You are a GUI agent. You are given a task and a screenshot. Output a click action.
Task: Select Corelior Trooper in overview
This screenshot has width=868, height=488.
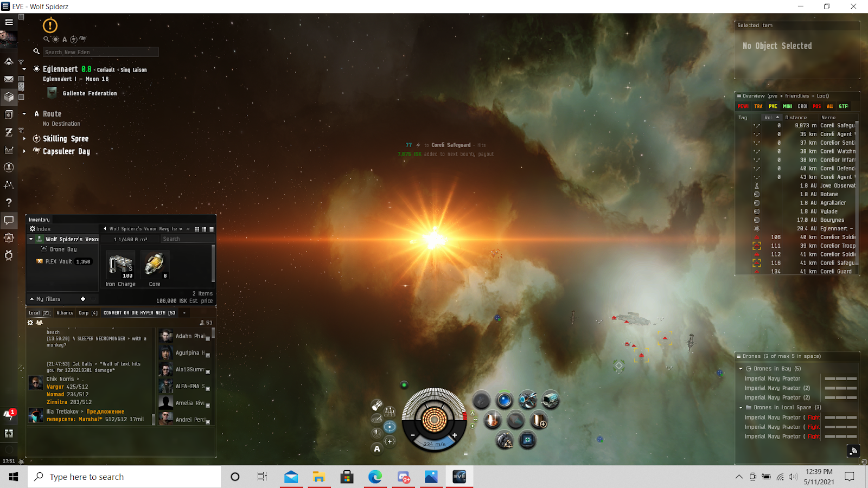[796, 246]
